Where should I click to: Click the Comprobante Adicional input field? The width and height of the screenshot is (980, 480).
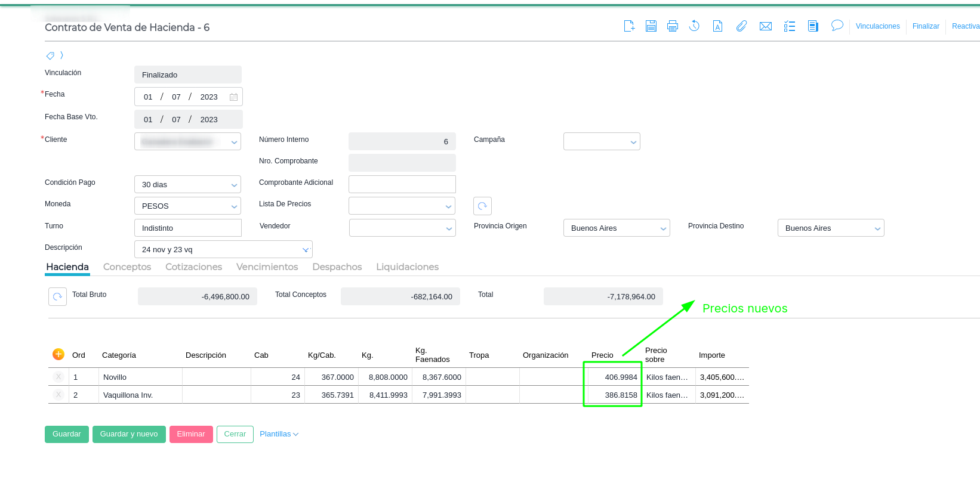402,184
